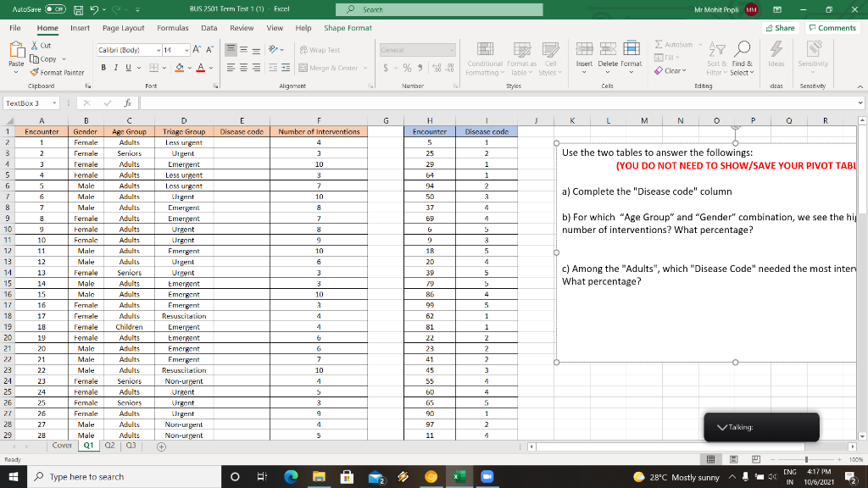
Task: Select the Format Painter tool
Action: (x=56, y=71)
